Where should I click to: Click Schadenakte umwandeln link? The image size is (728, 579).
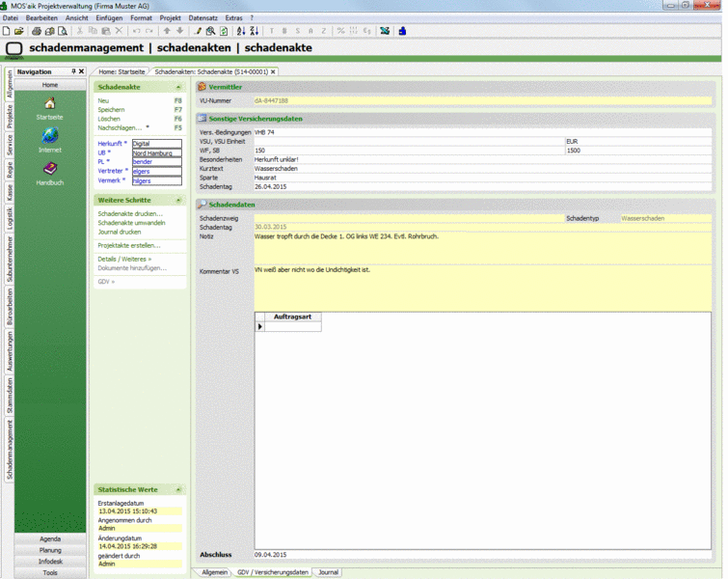(x=131, y=223)
